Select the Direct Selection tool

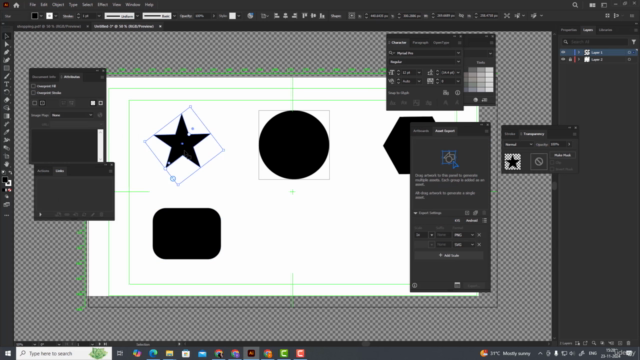7,44
